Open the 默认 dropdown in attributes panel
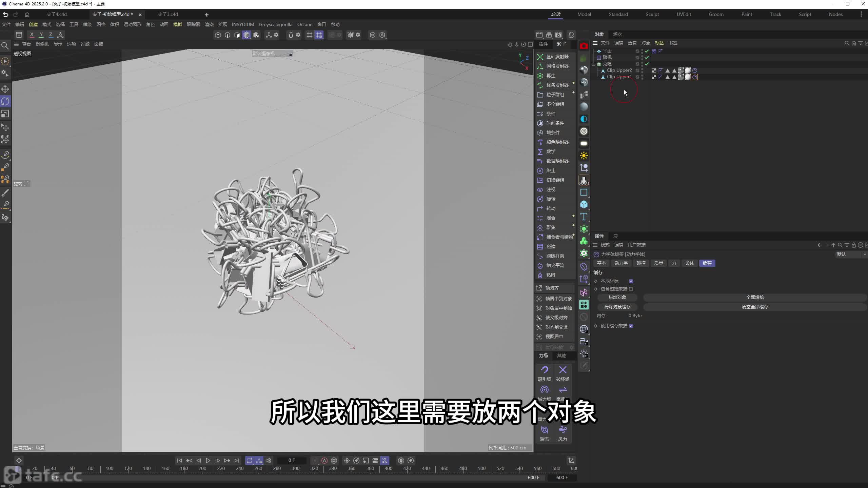868x488 pixels. 850,254
